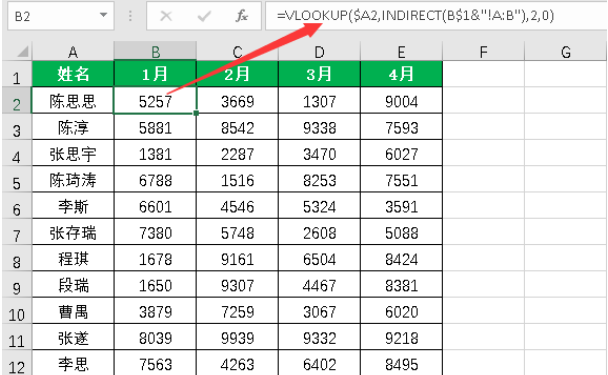
Task: Select the 3月 header cell
Action: click(319, 73)
